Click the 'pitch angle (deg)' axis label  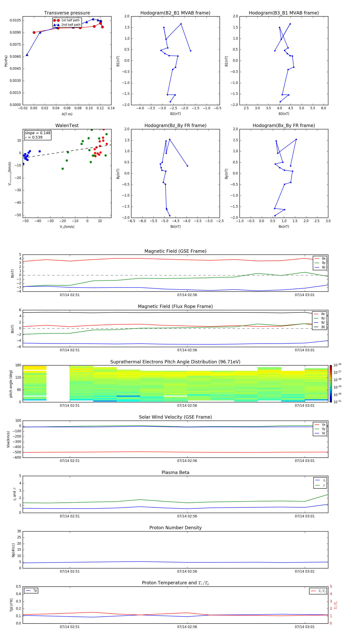11,384
